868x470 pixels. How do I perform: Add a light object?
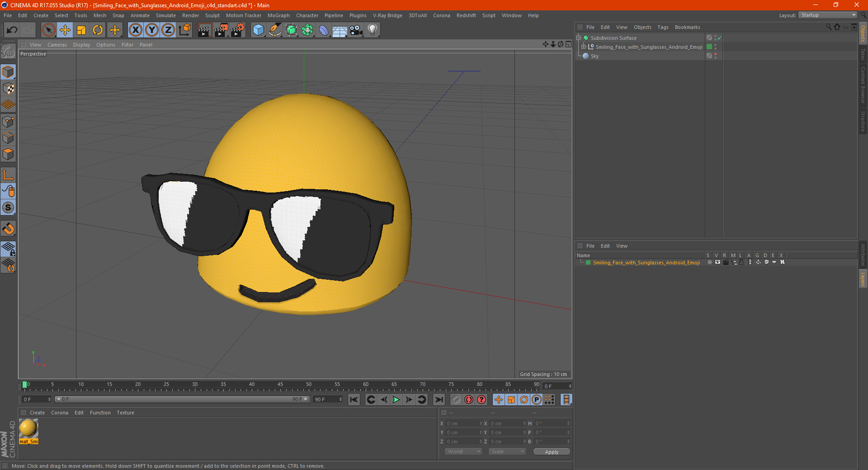(x=373, y=30)
